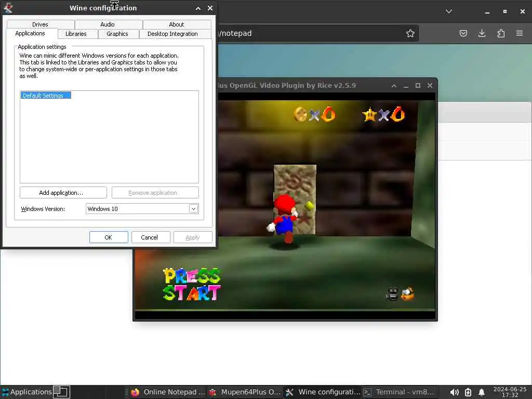Viewport: 532px width, 399px height.
Task: Select the Applications tab in Wine configuration
Action: click(x=30, y=33)
